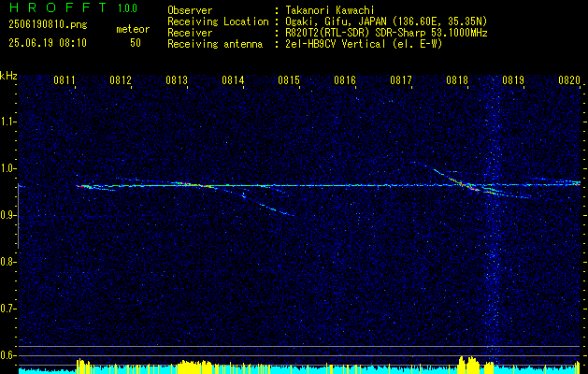The width and height of the screenshot is (588, 374).
Task: Click the 0820 time marker
Action: (569, 79)
